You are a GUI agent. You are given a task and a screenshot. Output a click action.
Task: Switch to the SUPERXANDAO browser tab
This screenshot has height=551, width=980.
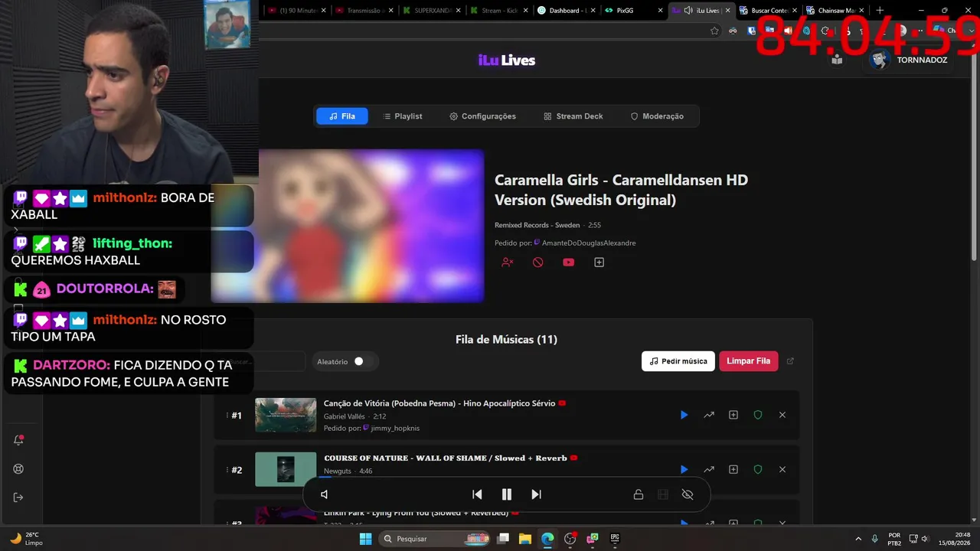432,11
